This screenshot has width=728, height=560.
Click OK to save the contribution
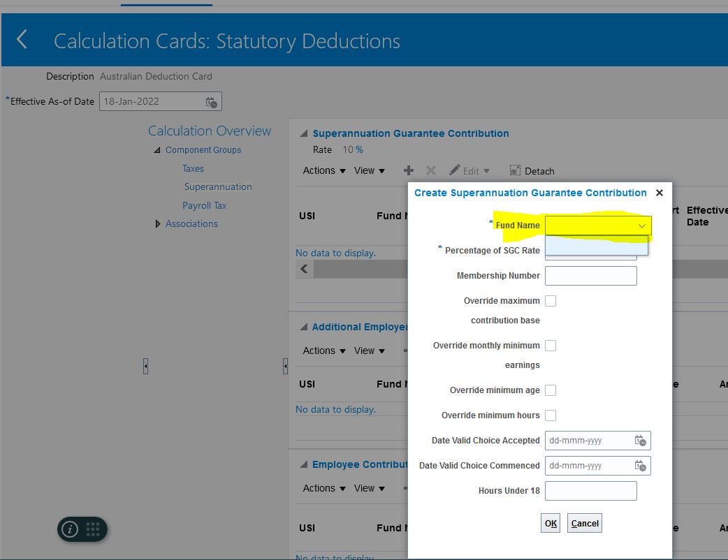click(550, 522)
